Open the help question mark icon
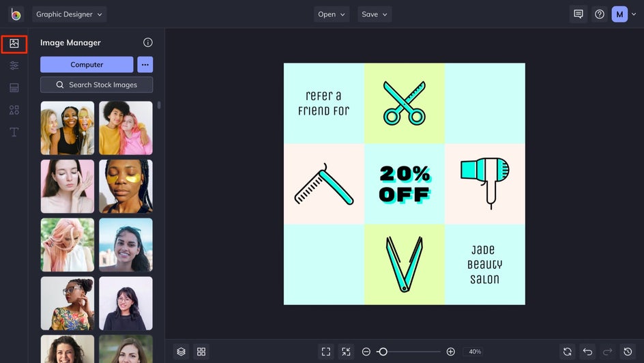 point(600,14)
